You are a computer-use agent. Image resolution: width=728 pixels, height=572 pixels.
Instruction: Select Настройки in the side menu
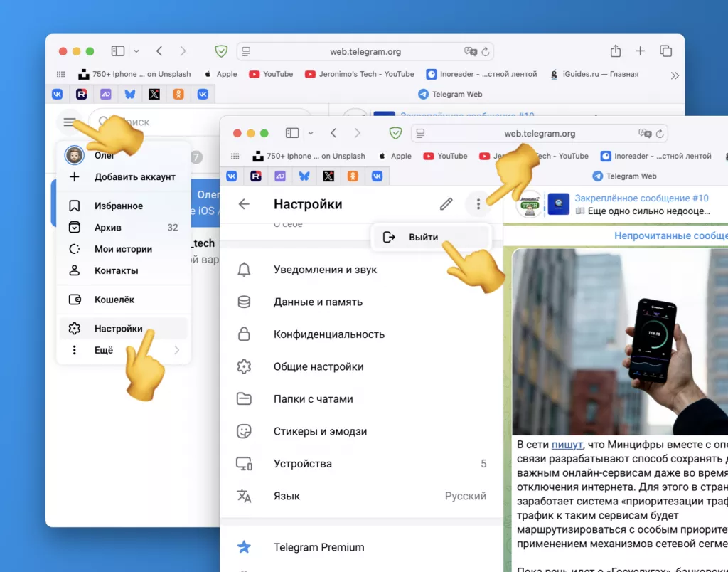[119, 329]
